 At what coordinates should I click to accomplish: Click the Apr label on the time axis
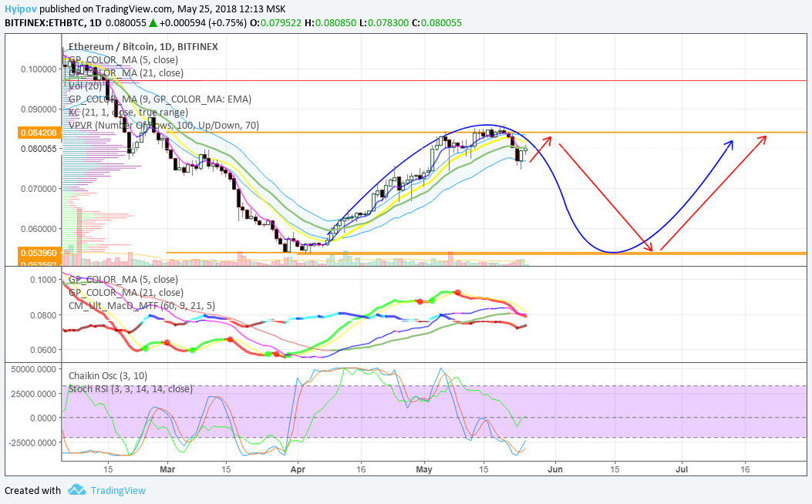pos(298,469)
